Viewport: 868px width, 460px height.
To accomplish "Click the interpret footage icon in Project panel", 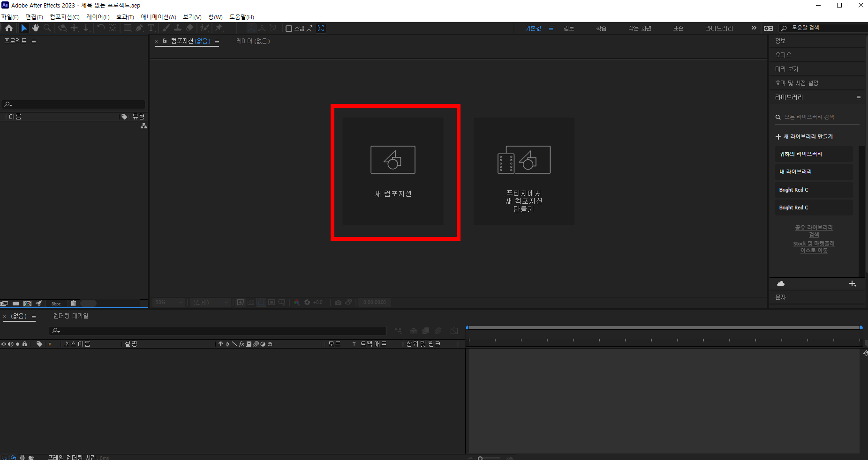I will [x=4, y=303].
